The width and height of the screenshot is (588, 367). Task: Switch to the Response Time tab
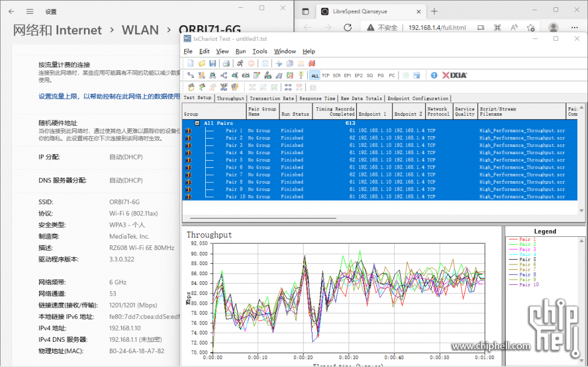point(317,98)
